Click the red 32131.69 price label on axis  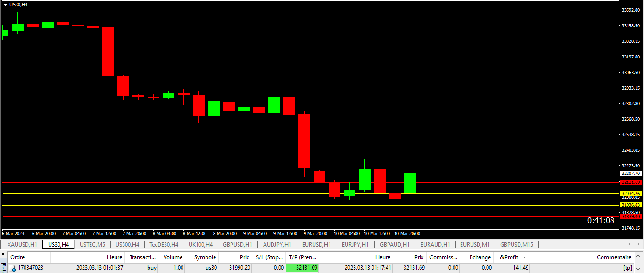(631, 182)
